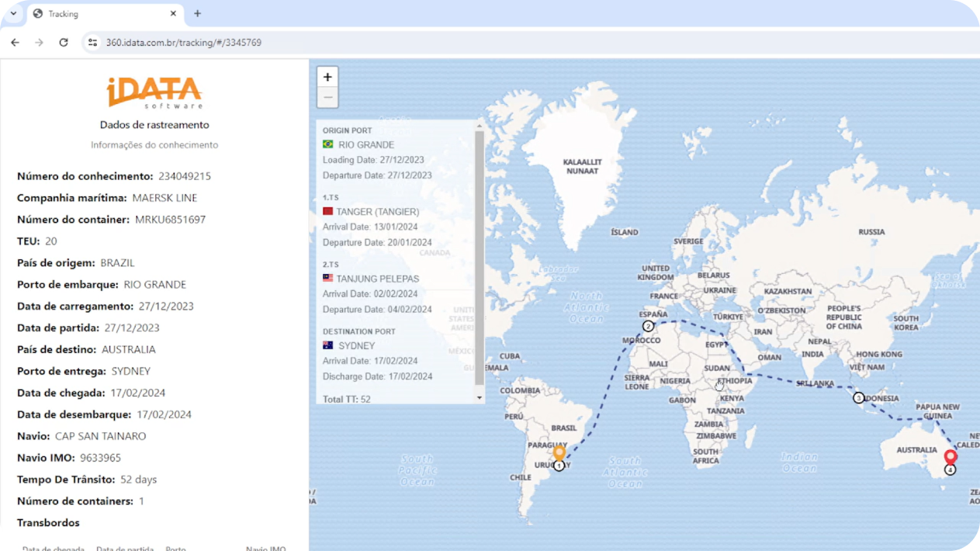Select route waypoint 1 near Uruguay
980x551 pixels.
click(x=559, y=466)
